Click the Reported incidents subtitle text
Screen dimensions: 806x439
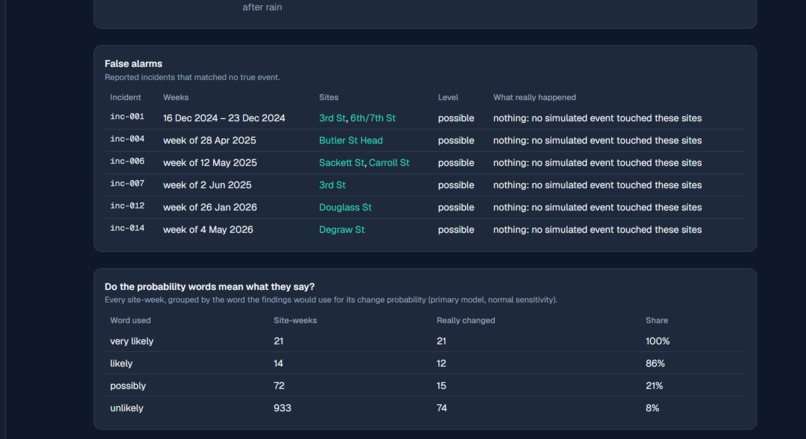tap(192, 77)
